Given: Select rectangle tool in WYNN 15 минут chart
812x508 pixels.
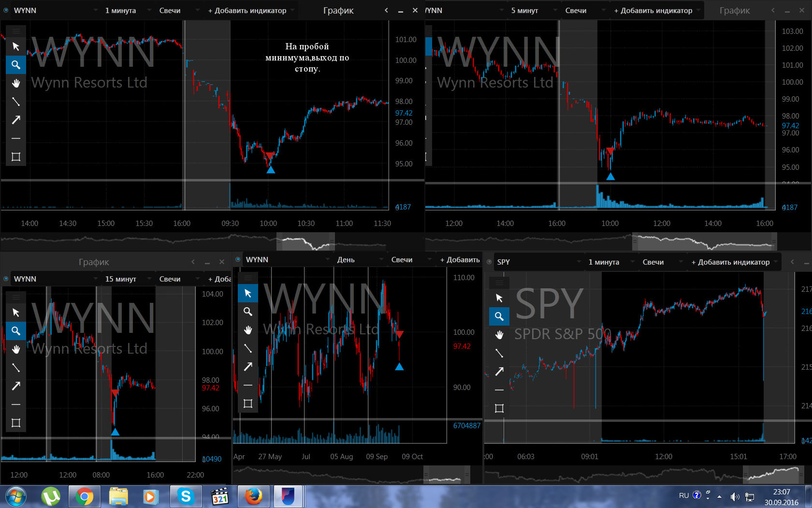Looking at the screenshot, I should pyautogui.click(x=16, y=423).
